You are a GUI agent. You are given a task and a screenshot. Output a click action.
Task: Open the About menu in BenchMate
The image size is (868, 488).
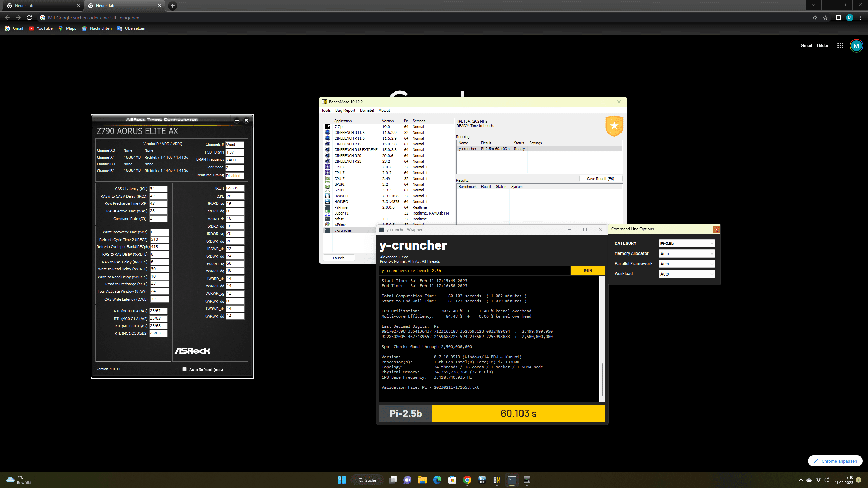[x=384, y=110]
